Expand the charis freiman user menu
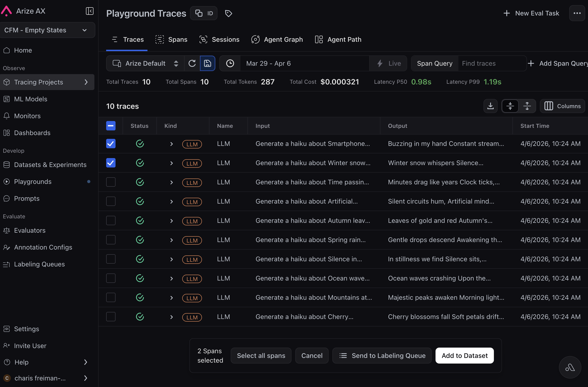 point(85,378)
